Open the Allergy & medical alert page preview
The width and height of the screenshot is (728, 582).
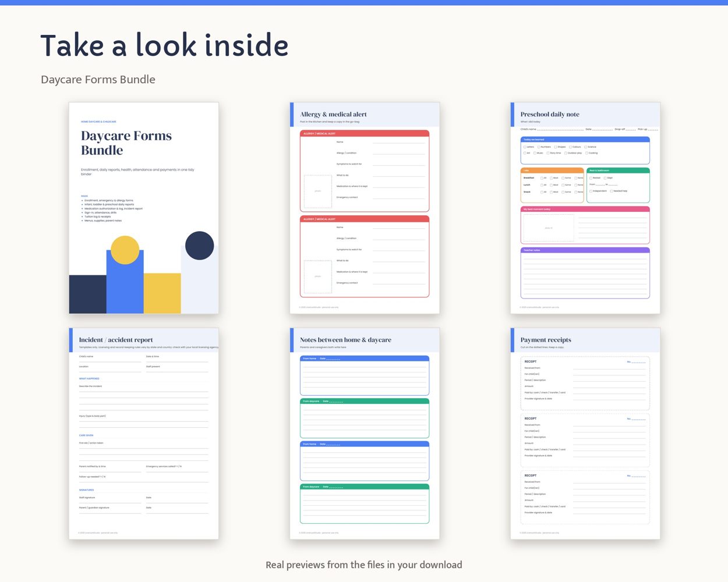pyautogui.click(x=365, y=208)
